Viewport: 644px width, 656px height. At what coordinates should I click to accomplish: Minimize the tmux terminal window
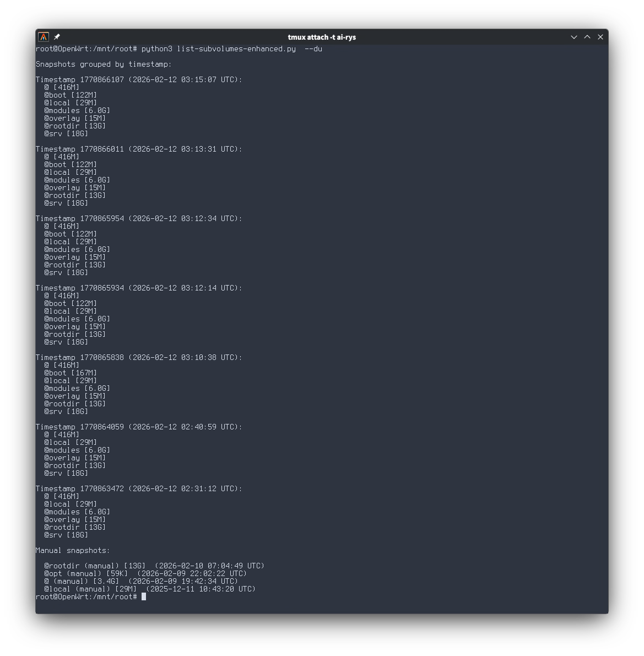(573, 37)
